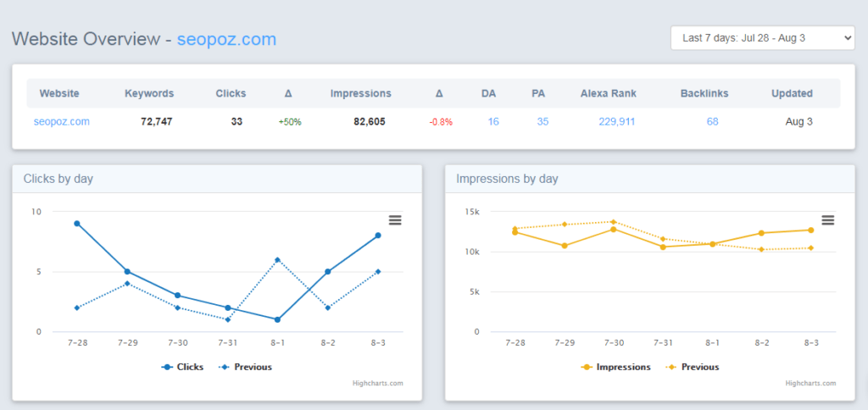Click the -0.8% impressions change value
The image size is (868, 410).
(x=441, y=122)
